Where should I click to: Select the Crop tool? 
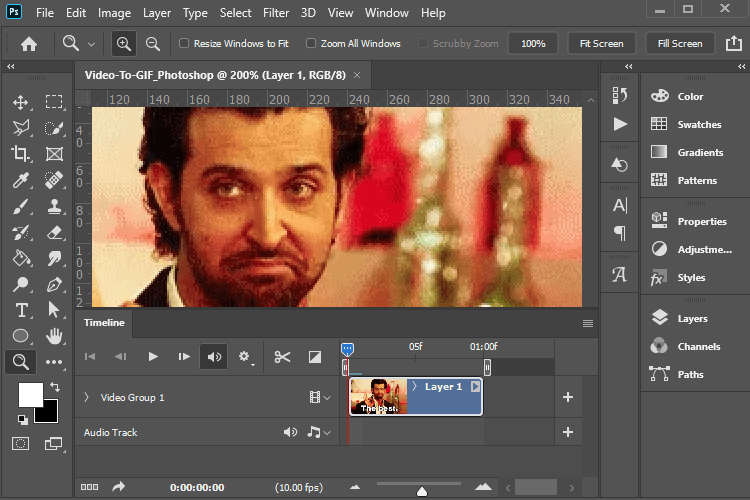click(21, 154)
